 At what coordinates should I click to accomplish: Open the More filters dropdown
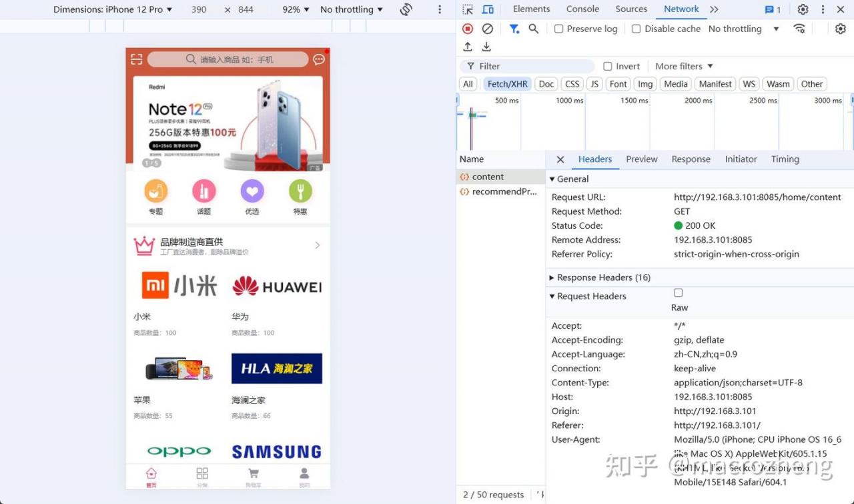click(x=685, y=66)
